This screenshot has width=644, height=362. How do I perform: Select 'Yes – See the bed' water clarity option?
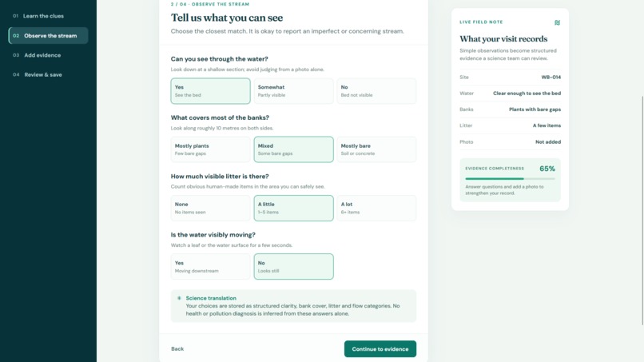point(210,91)
